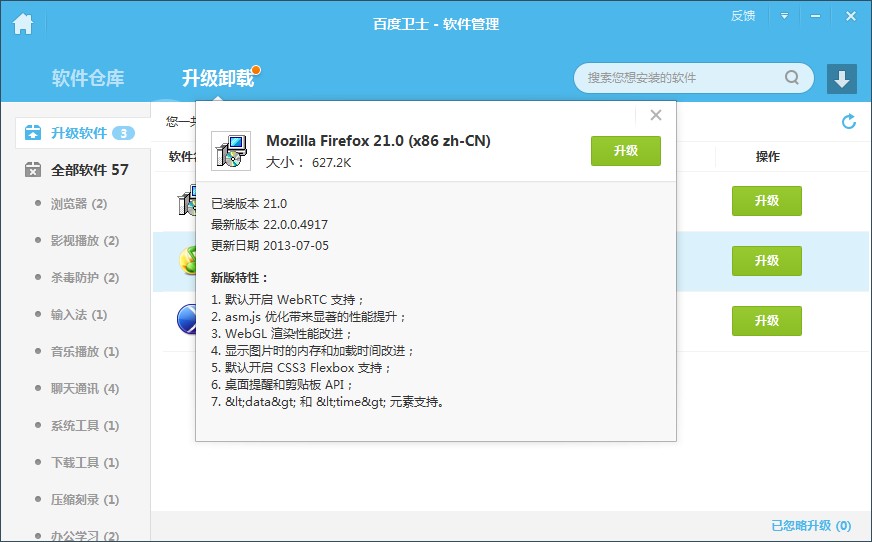
Task: Click the 大小: 627.2K text
Action: coord(309,162)
